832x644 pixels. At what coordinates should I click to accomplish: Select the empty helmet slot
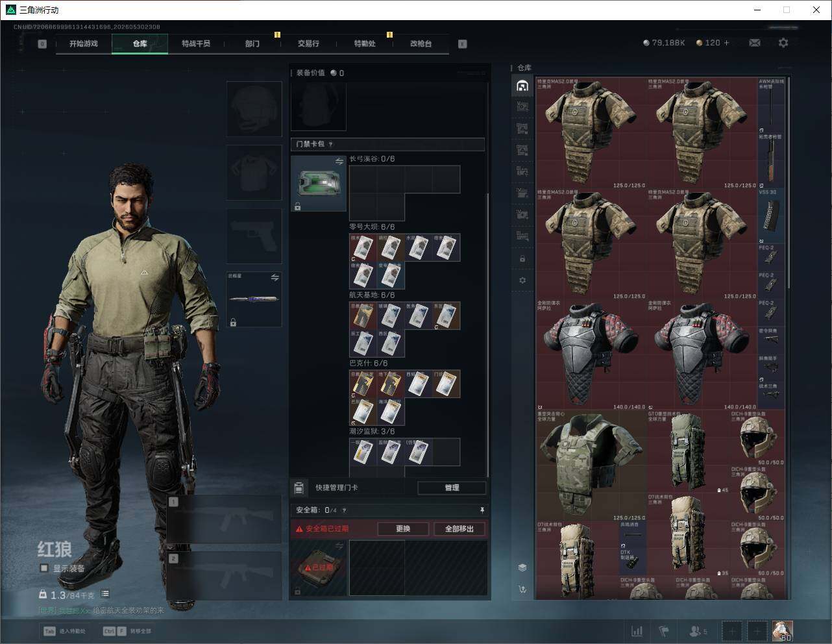point(254,108)
